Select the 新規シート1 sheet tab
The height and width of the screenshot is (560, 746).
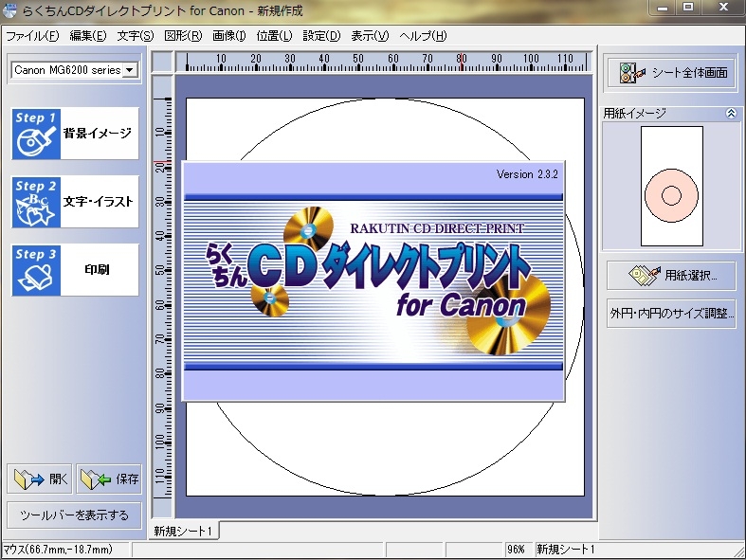tap(184, 531)
